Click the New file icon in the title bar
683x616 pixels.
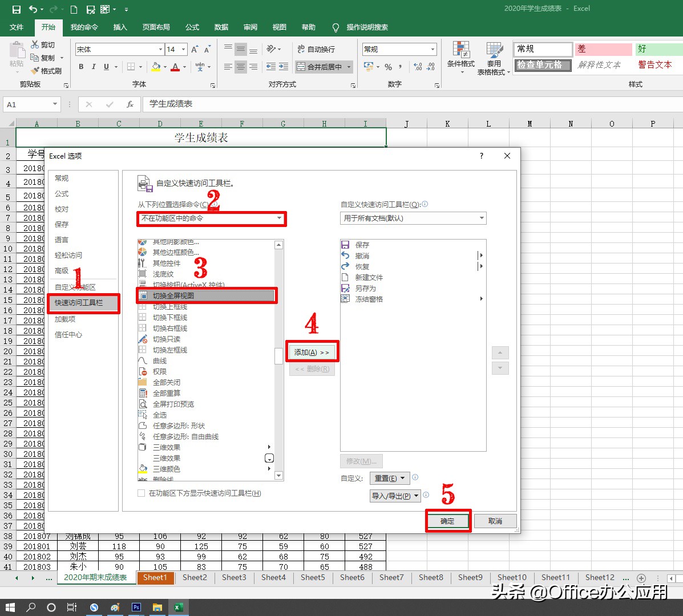point(74,9)
